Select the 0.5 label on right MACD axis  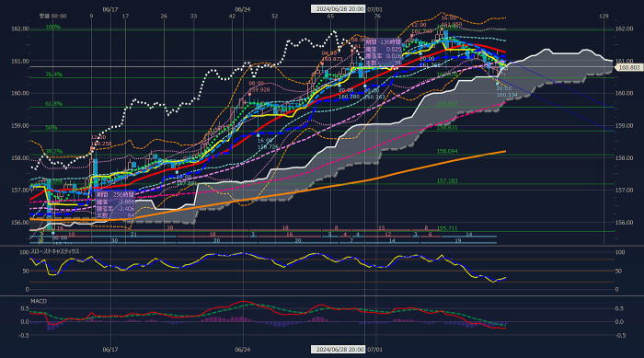(x=619, y=308)
